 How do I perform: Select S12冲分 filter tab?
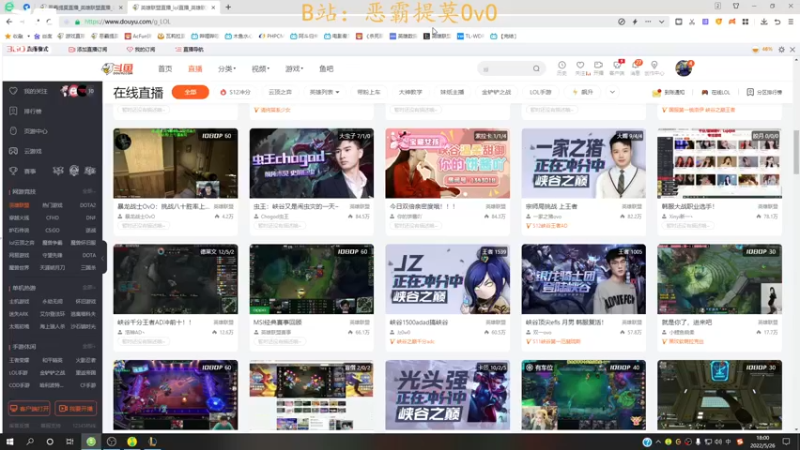[x=235, y=92]
